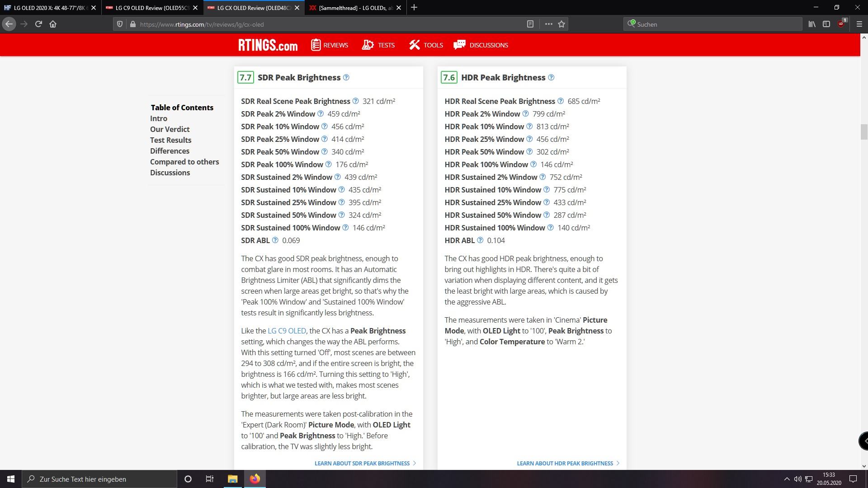Viewport: 868px width, 488px height.
Task: Open Learn About SDR Peak Brightness
Action: (365, 463)
